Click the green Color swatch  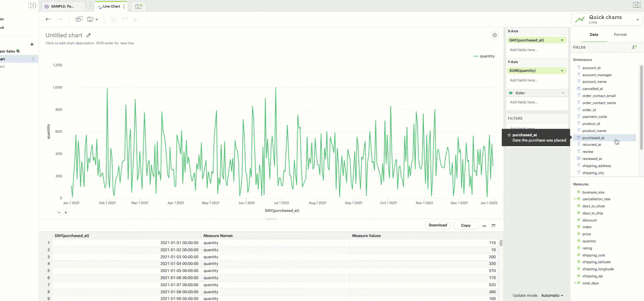[511, 93]
